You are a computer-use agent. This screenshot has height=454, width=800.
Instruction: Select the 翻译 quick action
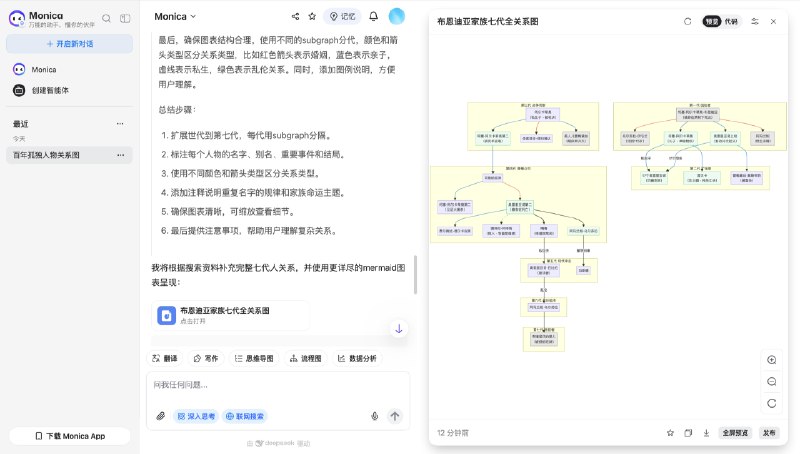point(164,359)
